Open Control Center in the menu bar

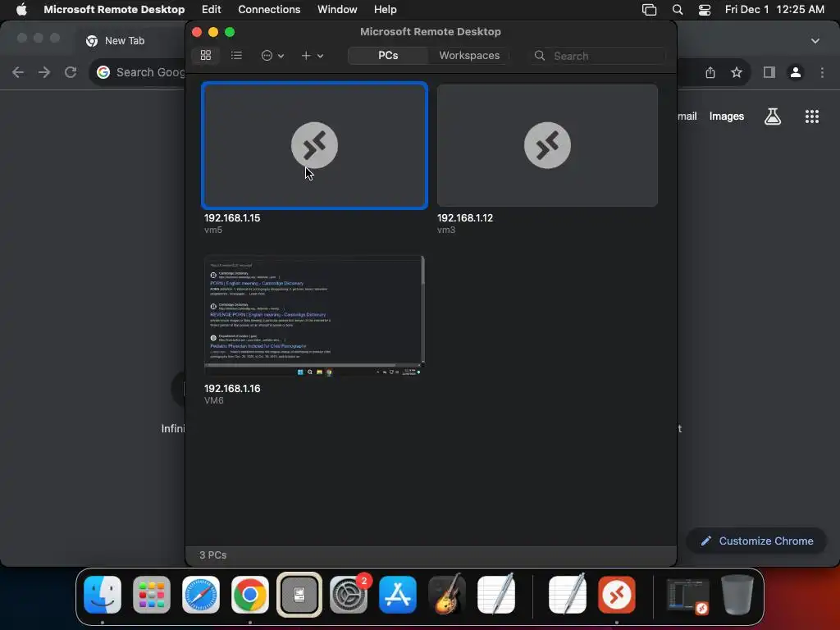coord(705,10)
